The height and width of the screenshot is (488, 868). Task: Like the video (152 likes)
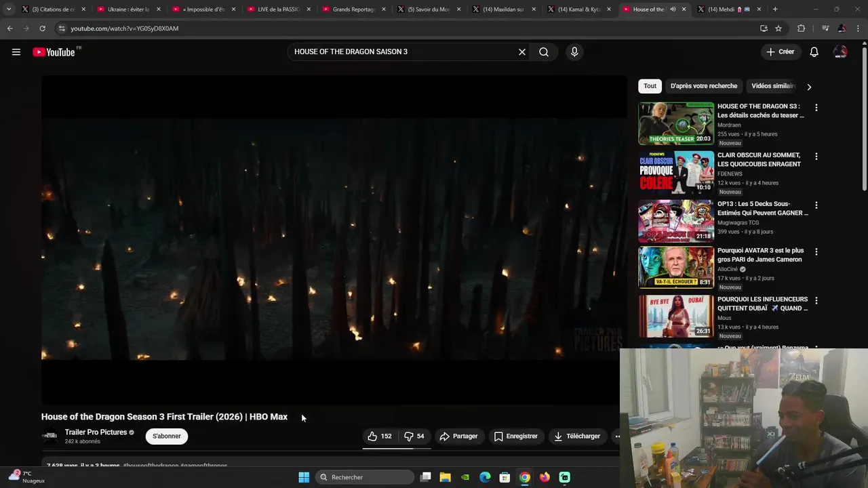click(x=380, y=436)
